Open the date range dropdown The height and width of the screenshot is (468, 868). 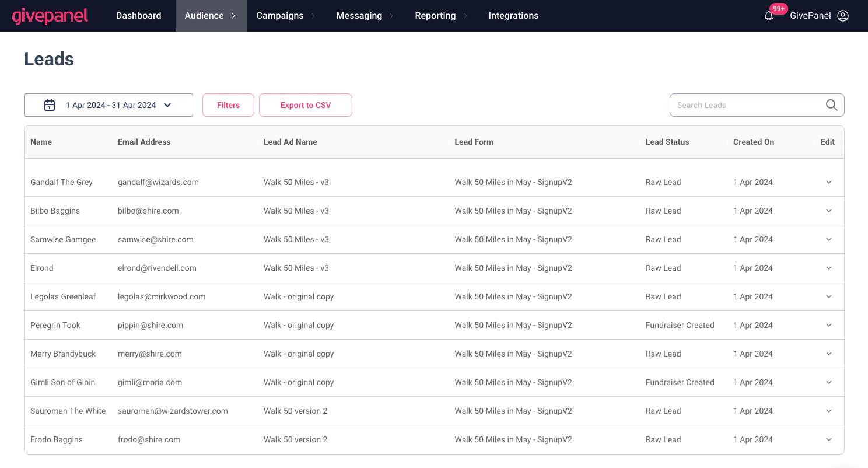click(108, 105)
